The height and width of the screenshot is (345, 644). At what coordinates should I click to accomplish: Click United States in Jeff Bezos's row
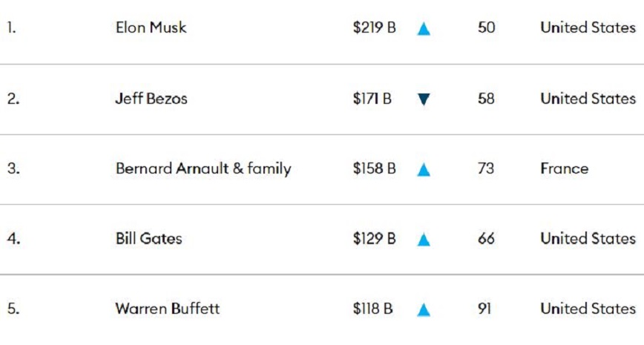tap(588, 99)
